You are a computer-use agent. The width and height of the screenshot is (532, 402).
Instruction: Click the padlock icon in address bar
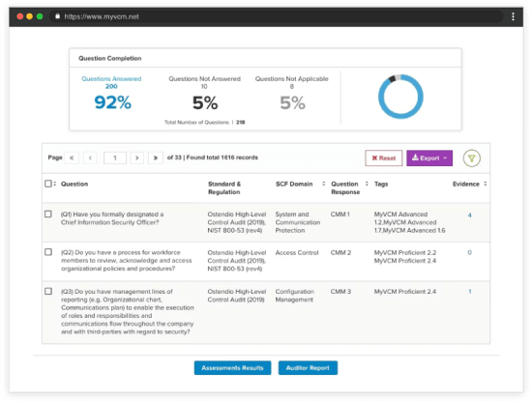(x=58, y=15)
